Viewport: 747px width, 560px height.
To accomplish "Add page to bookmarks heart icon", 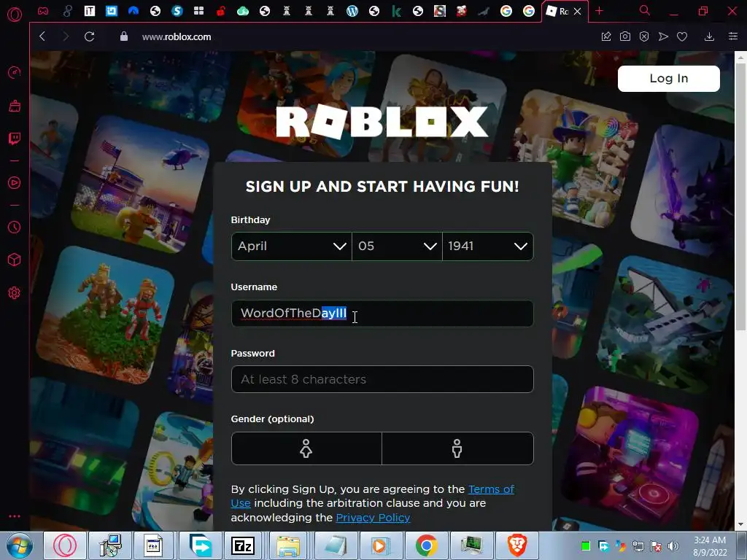I will click(682, 36).
